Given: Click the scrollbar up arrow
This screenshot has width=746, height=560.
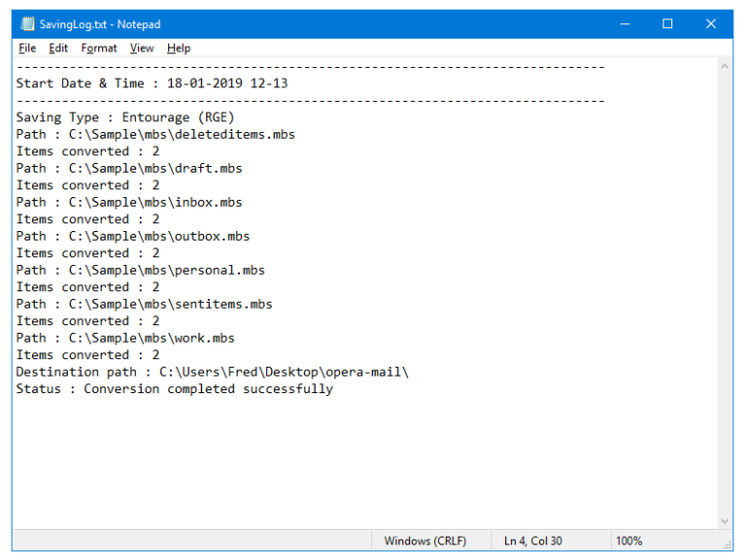Looking at the screenshot, I should 725,67.
